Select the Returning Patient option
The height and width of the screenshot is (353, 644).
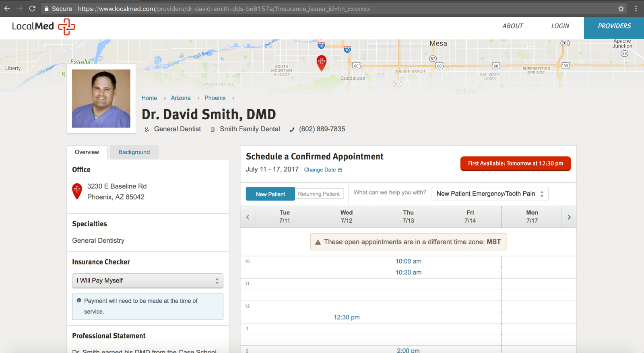pos(319,194)
